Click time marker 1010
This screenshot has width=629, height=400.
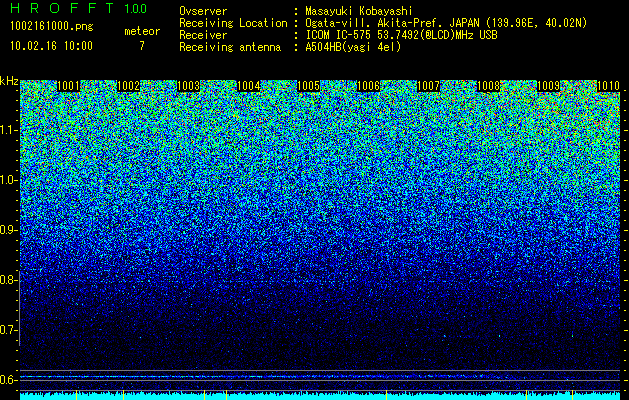coord(608,86)
